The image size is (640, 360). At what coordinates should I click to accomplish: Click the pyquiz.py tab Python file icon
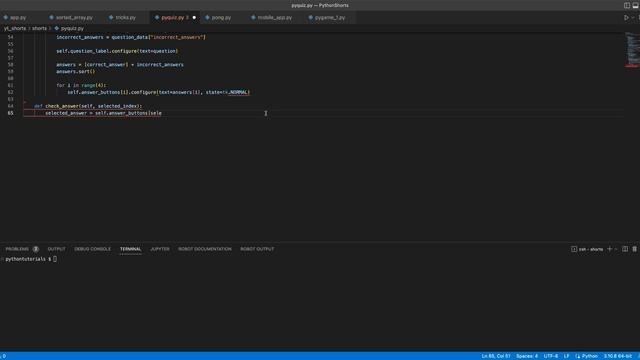click(157, 18)
